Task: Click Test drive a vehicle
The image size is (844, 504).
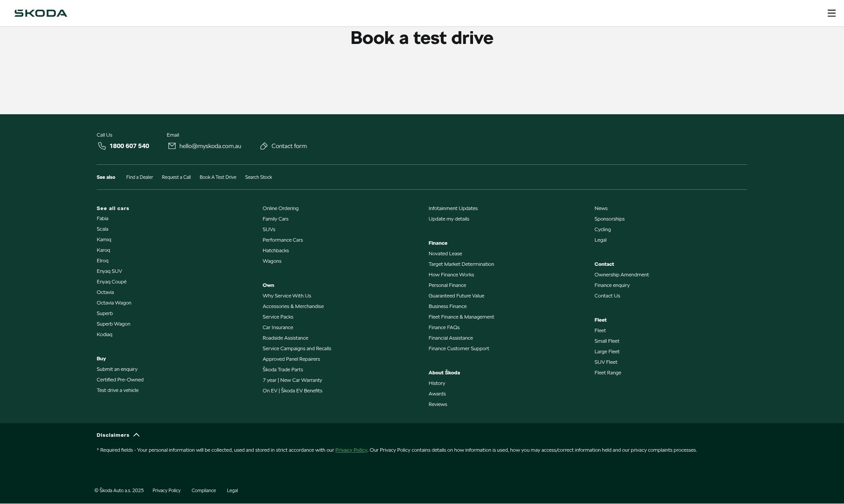Action: pos(117,391)
